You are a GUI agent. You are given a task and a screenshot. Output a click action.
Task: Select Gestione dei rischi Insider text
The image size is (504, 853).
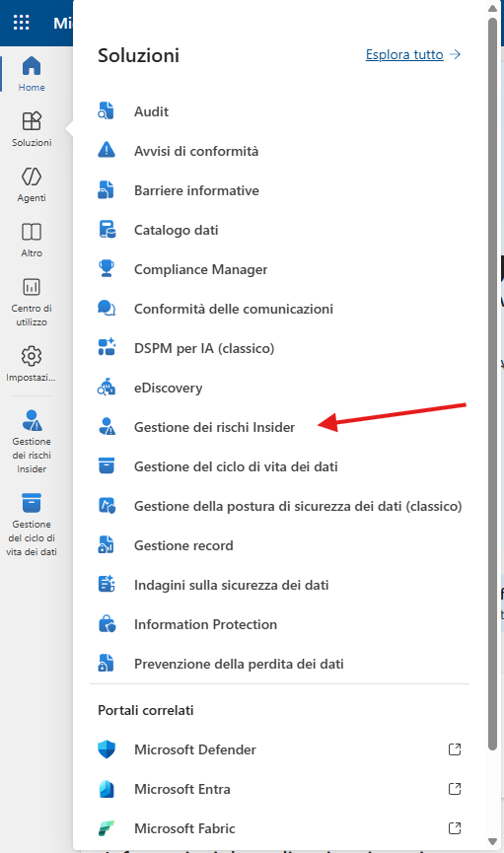[214, 427]
